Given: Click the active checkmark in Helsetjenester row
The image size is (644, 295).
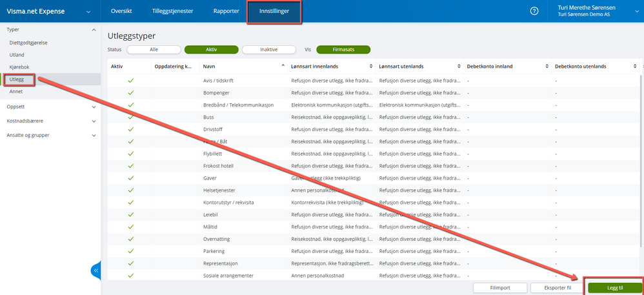Looking at the screenshot, I should [x=131, y=190].
